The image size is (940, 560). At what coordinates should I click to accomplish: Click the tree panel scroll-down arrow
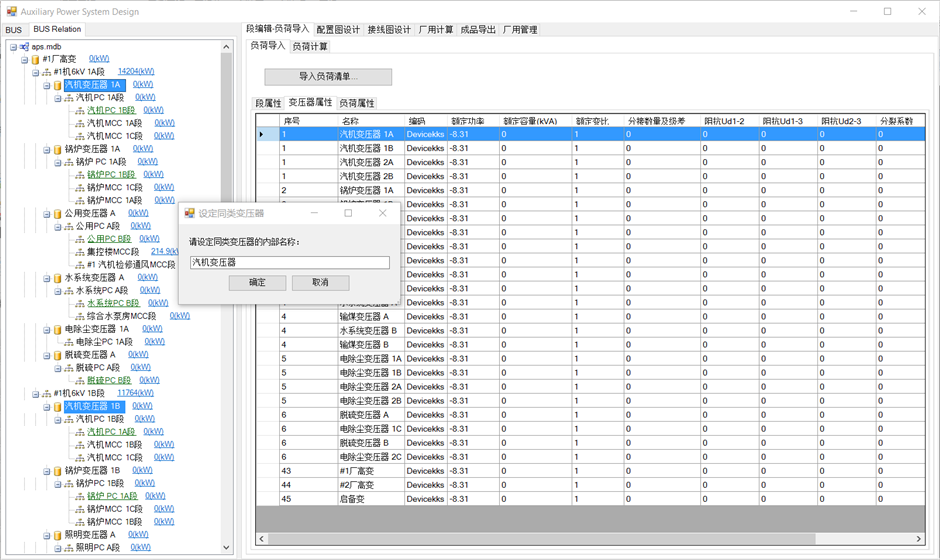tap(226, 547)
